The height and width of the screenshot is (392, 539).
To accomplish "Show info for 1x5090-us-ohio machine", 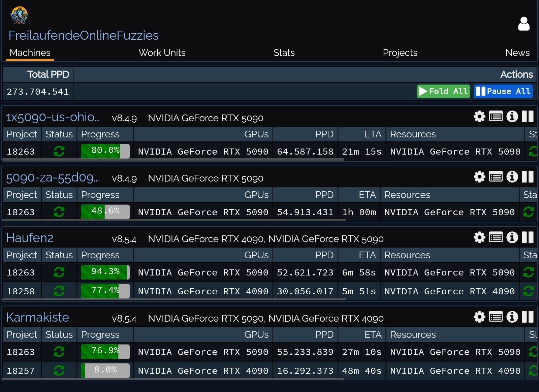I will click(512, 117).
